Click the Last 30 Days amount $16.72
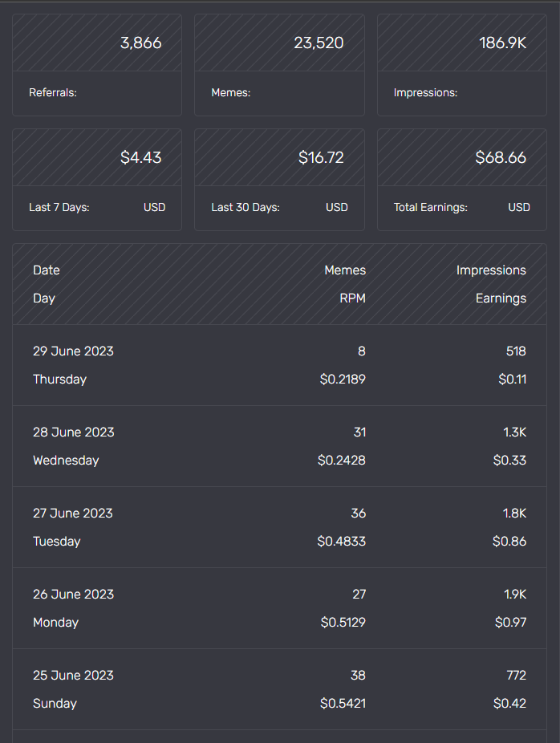 click(321, 158)
